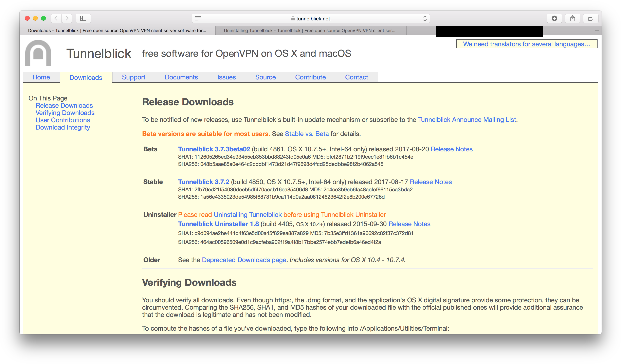Click the 'We need translators' banner link
Screen dimensions: 621x364
(x=527, y=44)
